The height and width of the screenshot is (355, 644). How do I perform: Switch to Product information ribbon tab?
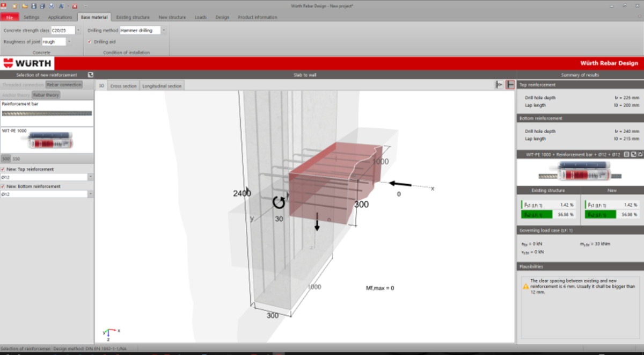pyautogui.click(x=258, y=17)
